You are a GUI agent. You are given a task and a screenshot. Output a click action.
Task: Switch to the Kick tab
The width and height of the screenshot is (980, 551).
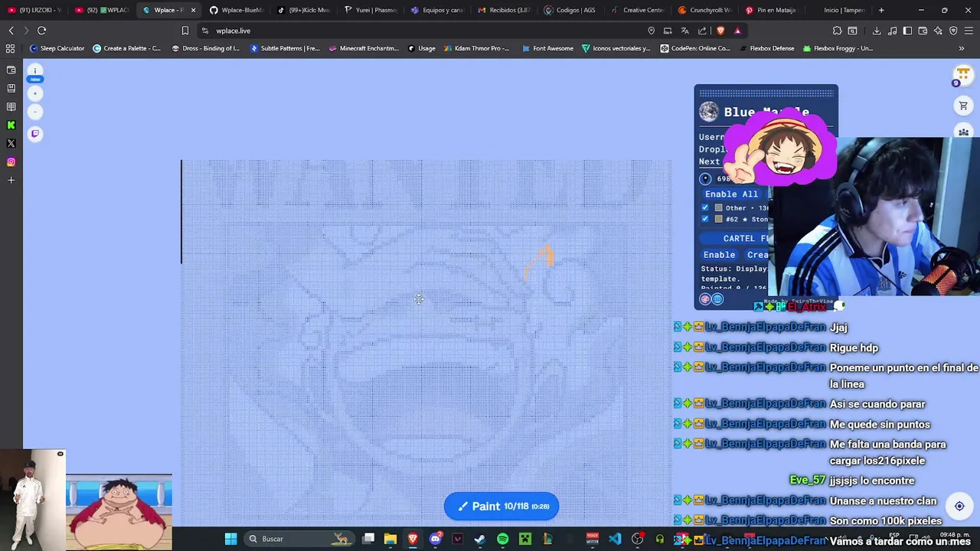coord(303,10)
